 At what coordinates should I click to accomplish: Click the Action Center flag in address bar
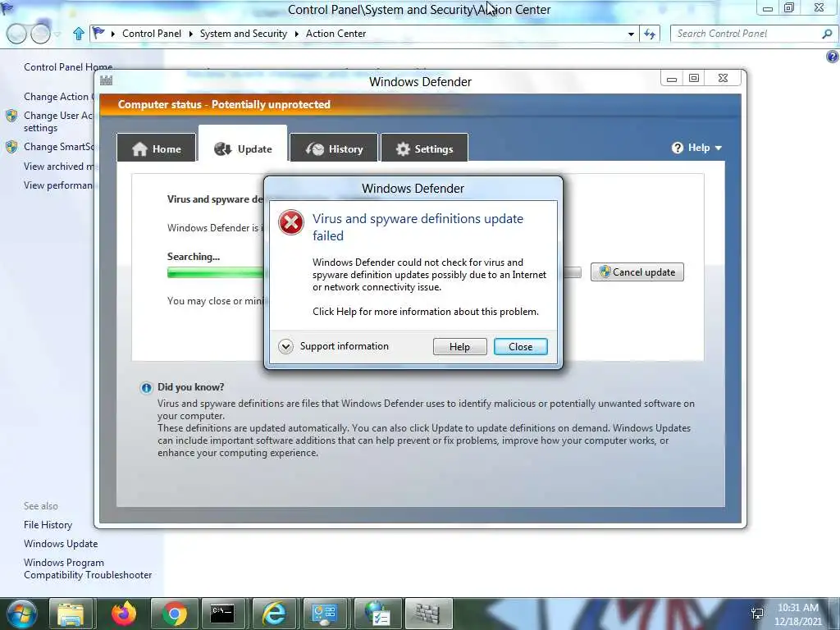(98, 33)
